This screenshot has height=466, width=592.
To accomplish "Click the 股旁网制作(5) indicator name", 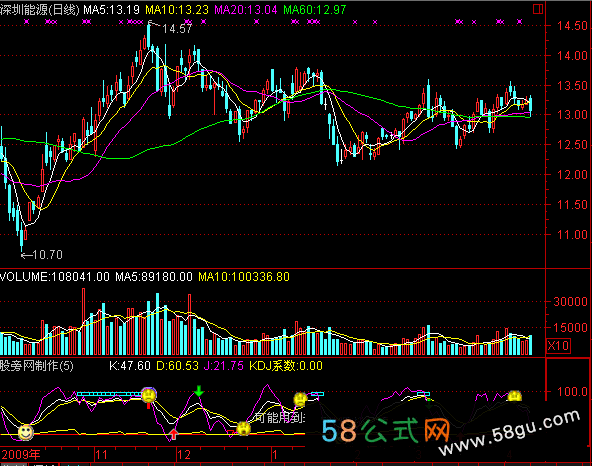I will [x=37, y=366].
